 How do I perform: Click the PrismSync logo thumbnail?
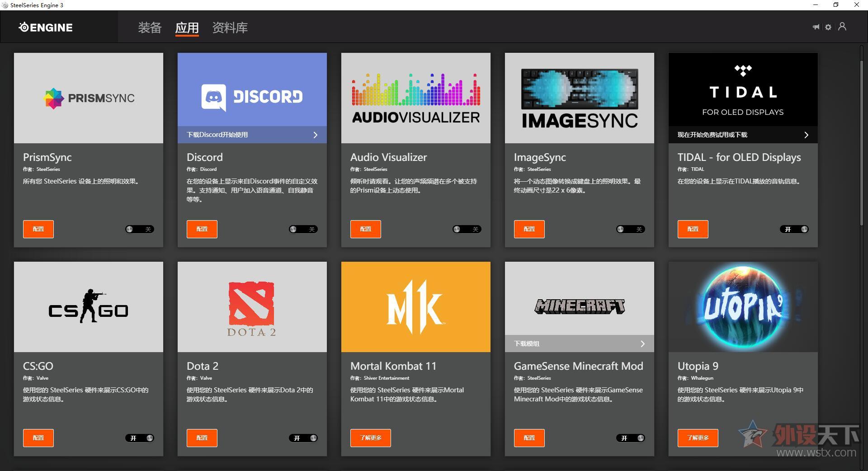coord(89,98)
